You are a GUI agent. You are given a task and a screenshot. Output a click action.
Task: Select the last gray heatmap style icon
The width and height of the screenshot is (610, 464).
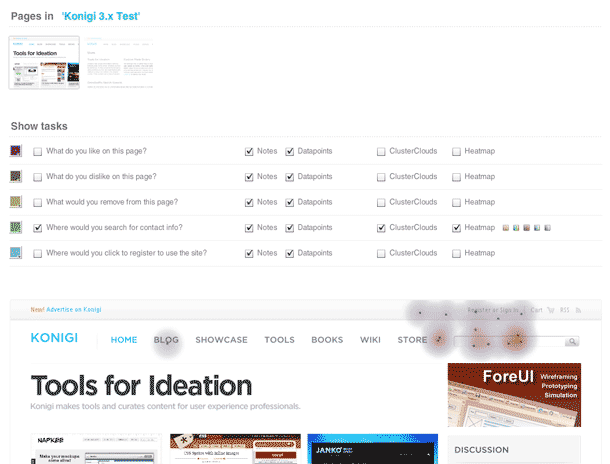pyautogui.click(x=547, y=228)
